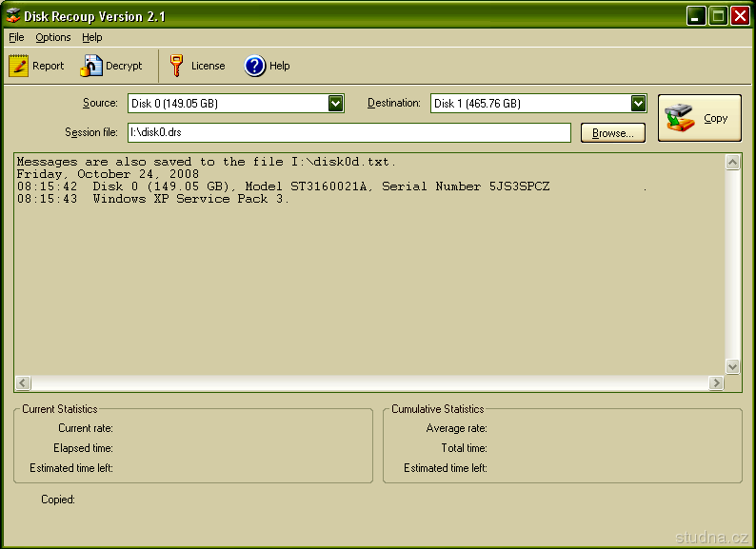Click the 'Copied:' label

pos(58,500)
